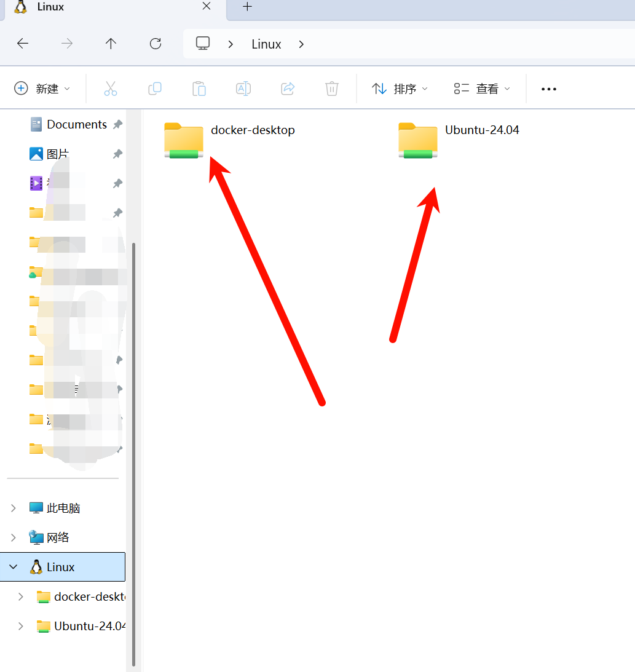Click the video library icon in quick access
Image resolution: width=635 pixels, height=672 pixels.
coord(36,183)
